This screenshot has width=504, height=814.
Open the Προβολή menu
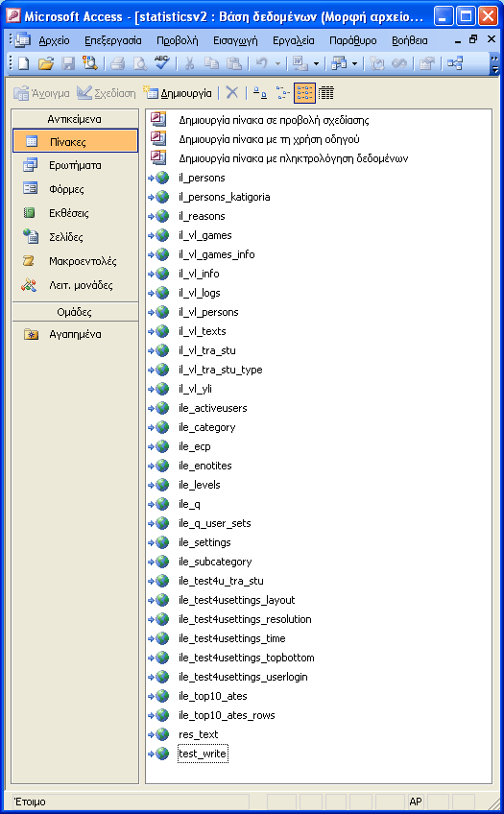point(178,40)
